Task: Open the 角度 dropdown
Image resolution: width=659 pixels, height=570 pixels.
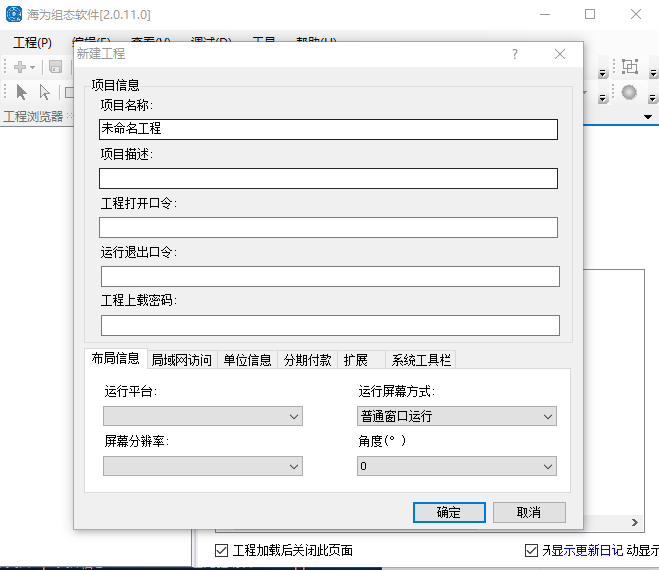Action: click(457, 466)
